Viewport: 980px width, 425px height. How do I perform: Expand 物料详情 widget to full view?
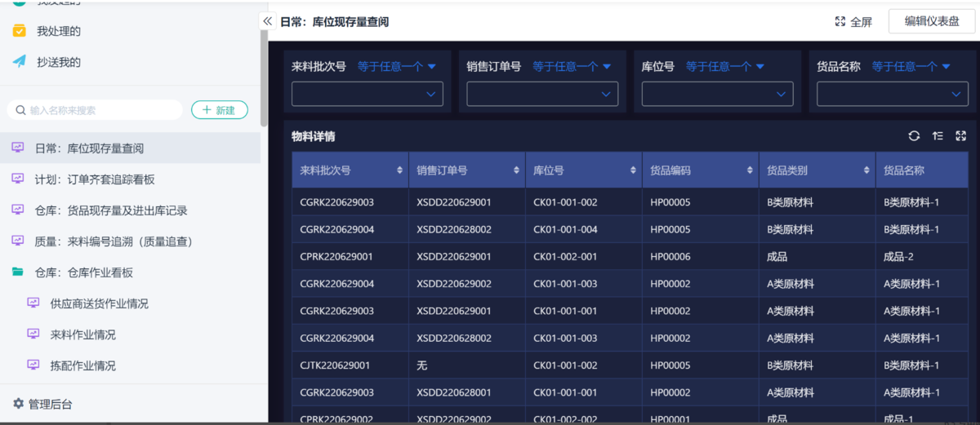point(960,136)
